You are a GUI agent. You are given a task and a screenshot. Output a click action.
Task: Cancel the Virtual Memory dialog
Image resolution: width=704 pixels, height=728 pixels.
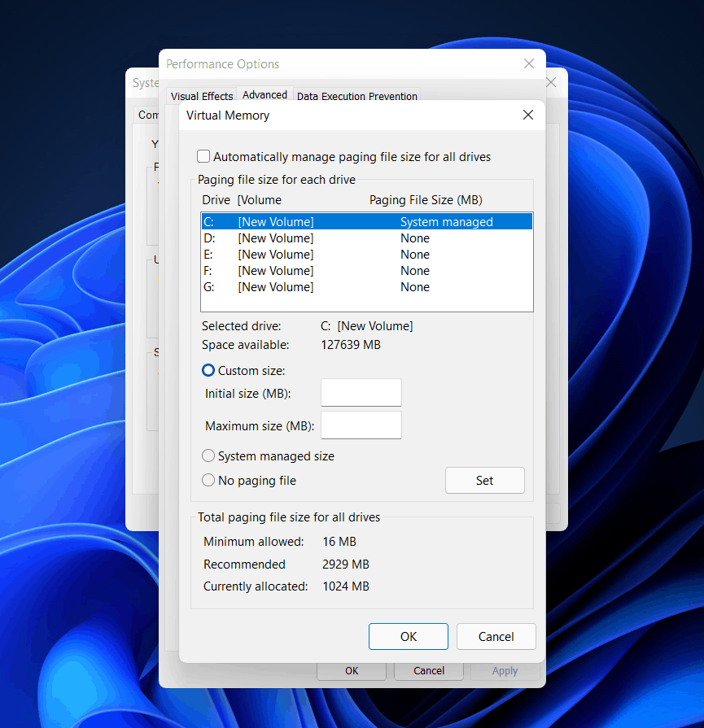click(496, 637)
